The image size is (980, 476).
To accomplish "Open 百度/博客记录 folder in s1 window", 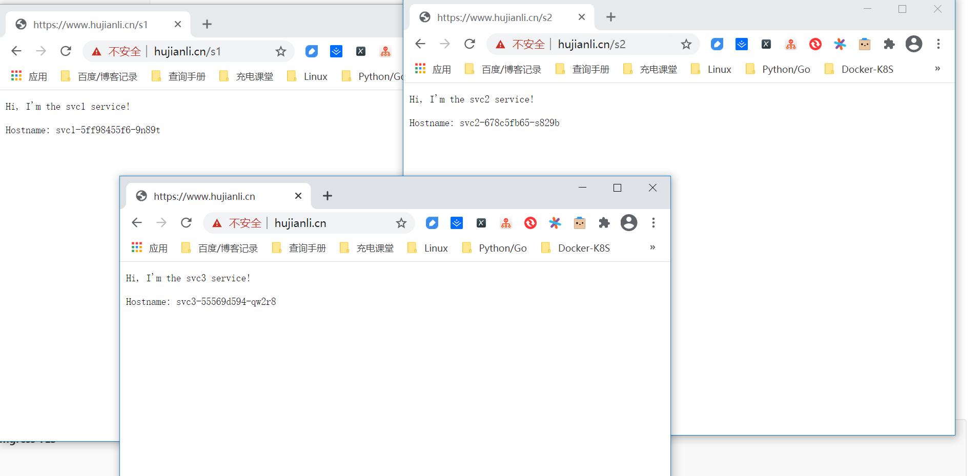I will tap(99, 76).
